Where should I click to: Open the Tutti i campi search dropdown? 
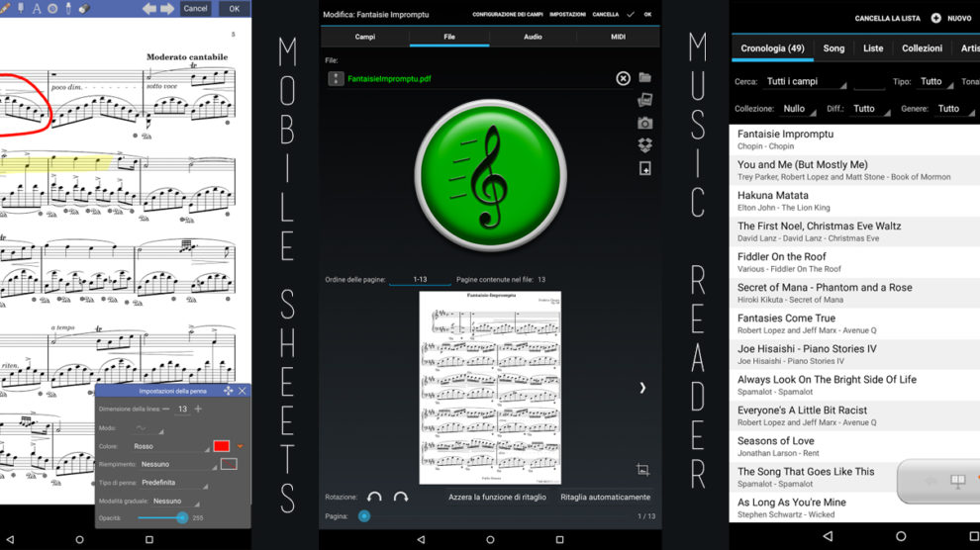(x=806, y=82)
